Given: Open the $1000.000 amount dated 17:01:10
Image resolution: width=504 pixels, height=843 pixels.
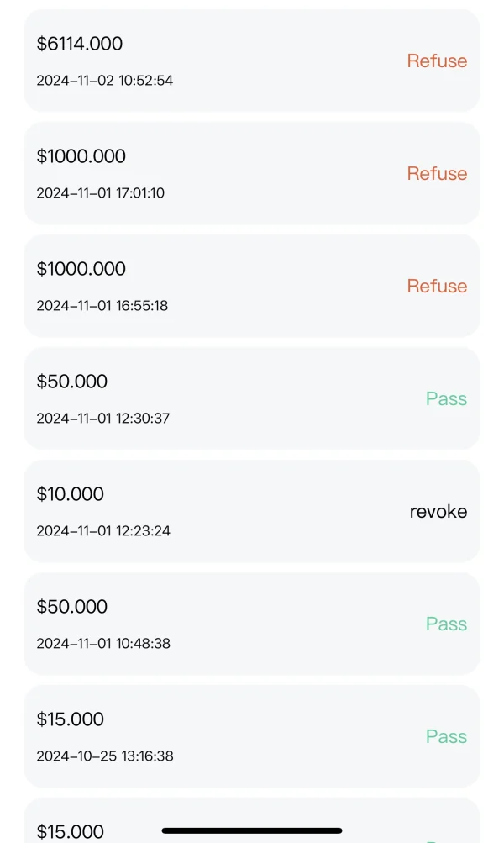Looking at the screenshot, I should [81, 156].
